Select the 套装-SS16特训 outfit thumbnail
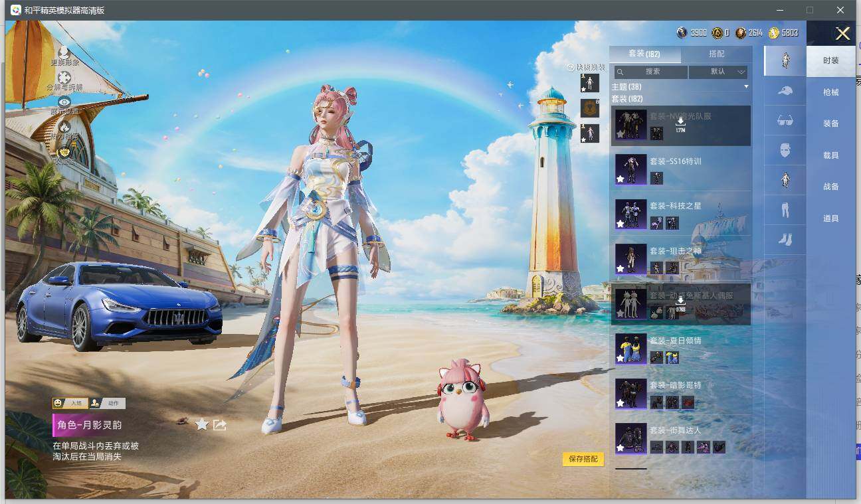The width and height of the screenshot is (861, 504). (631, 169)
